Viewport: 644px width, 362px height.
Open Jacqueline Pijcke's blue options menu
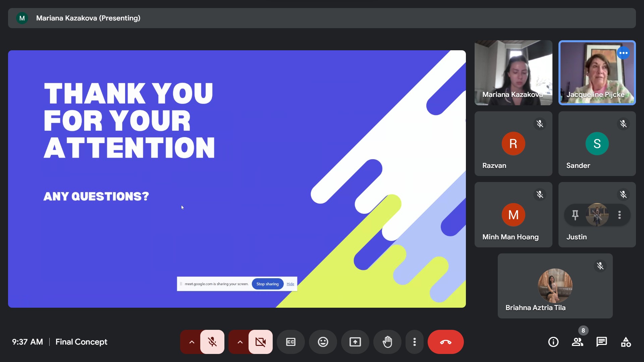[623, 53]
